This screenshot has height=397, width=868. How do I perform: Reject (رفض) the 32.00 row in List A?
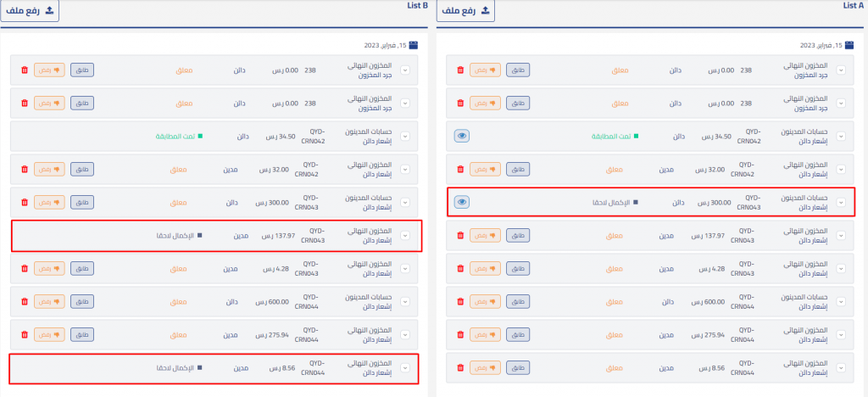[486, 170]
